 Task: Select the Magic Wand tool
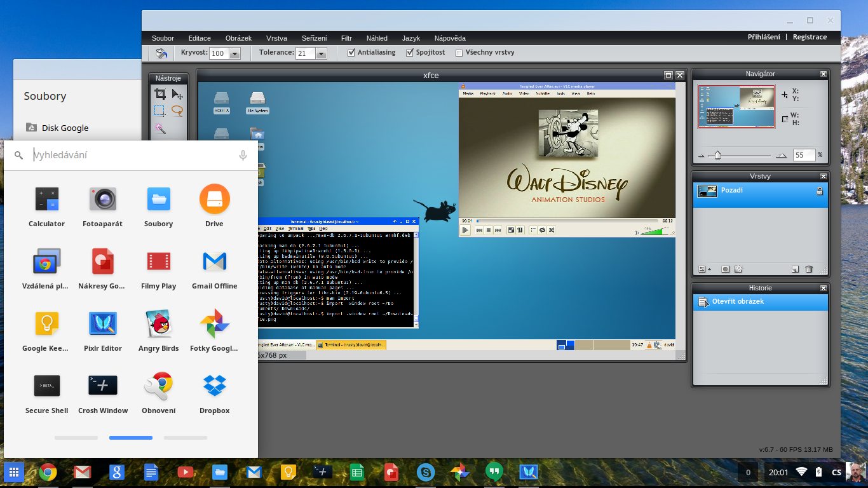(x=160, y=128)
